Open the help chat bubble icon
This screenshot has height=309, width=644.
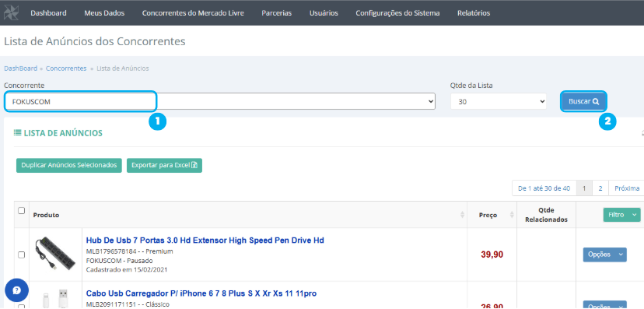pos(16,290)
